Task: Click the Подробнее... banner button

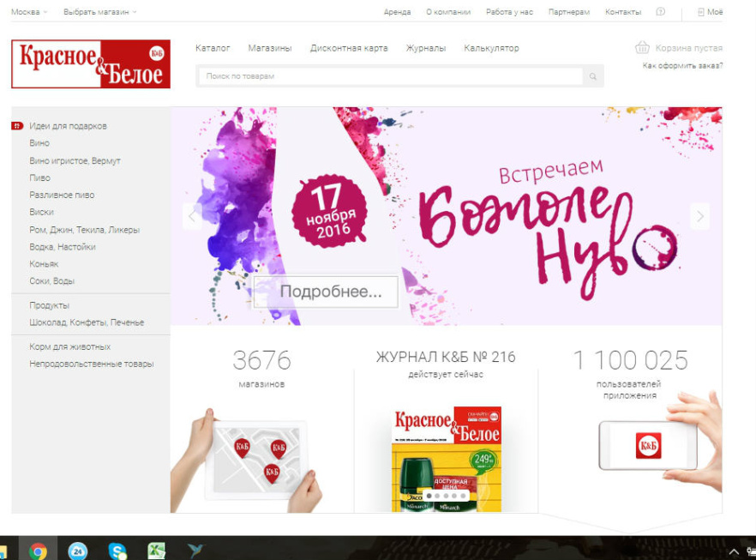Action: [x=326, y=292]
